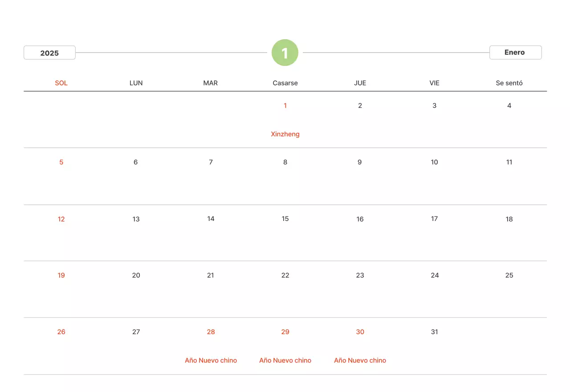Click Año Nuevo chino under 28

click(211, 360)
